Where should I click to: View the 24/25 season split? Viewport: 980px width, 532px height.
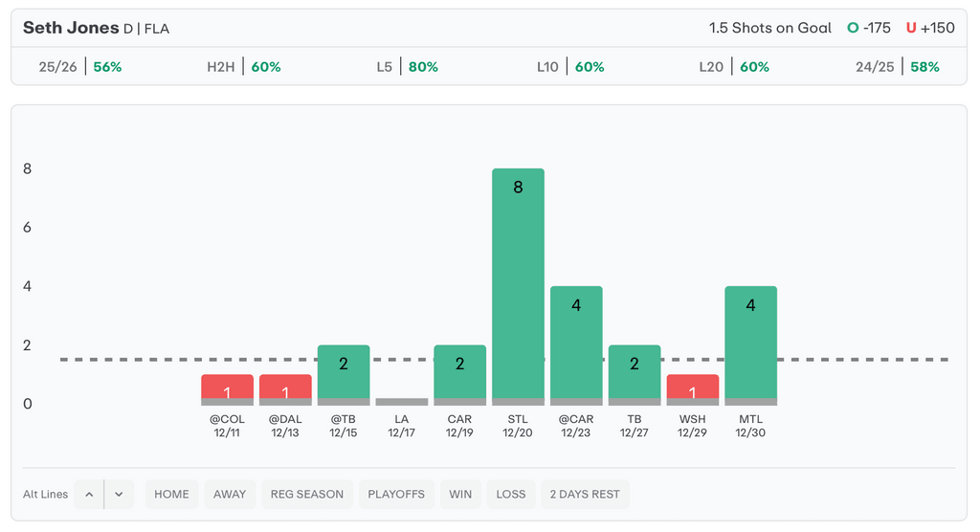tap(898, 67)
